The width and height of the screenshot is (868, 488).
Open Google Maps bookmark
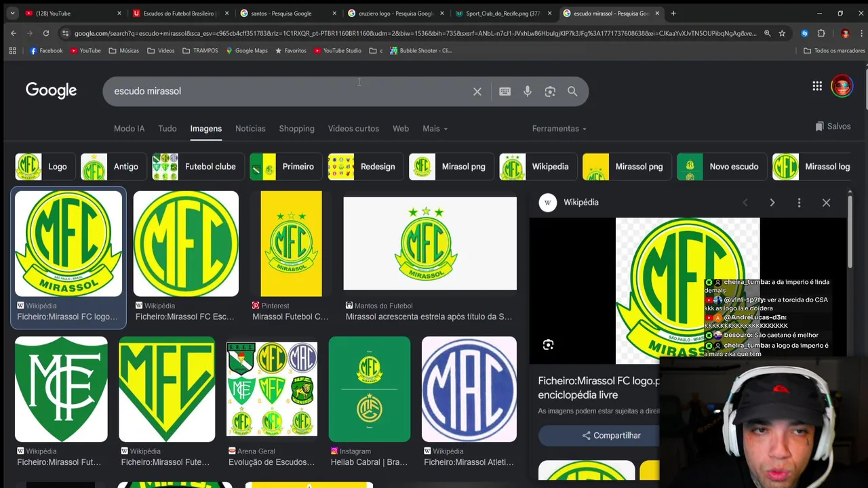(247, 51)
